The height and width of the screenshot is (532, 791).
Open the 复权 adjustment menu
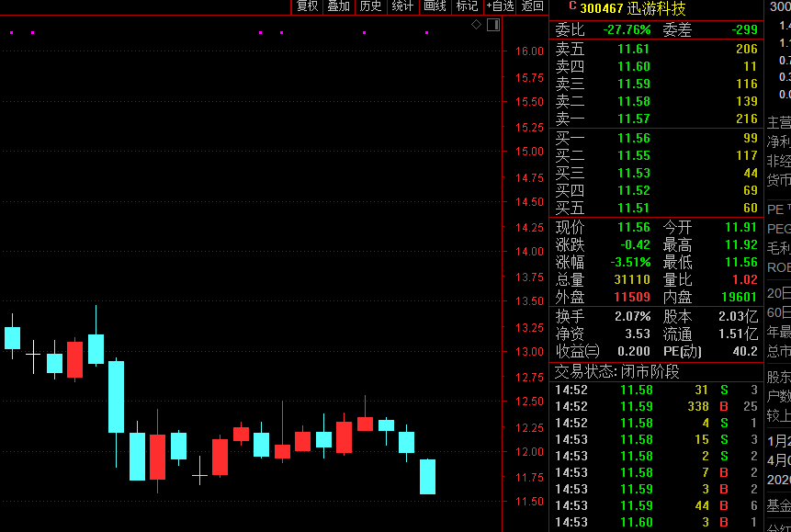click(307, 6)
